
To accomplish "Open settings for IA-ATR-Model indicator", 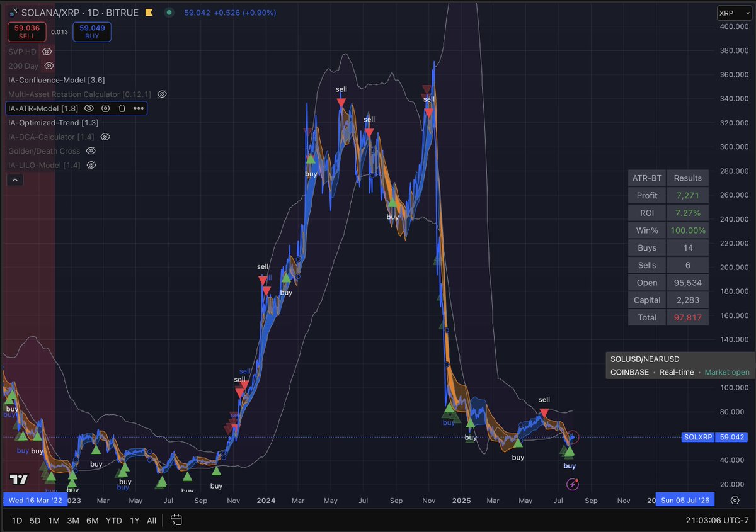I will pyautogui.click(x=105, y=108).
